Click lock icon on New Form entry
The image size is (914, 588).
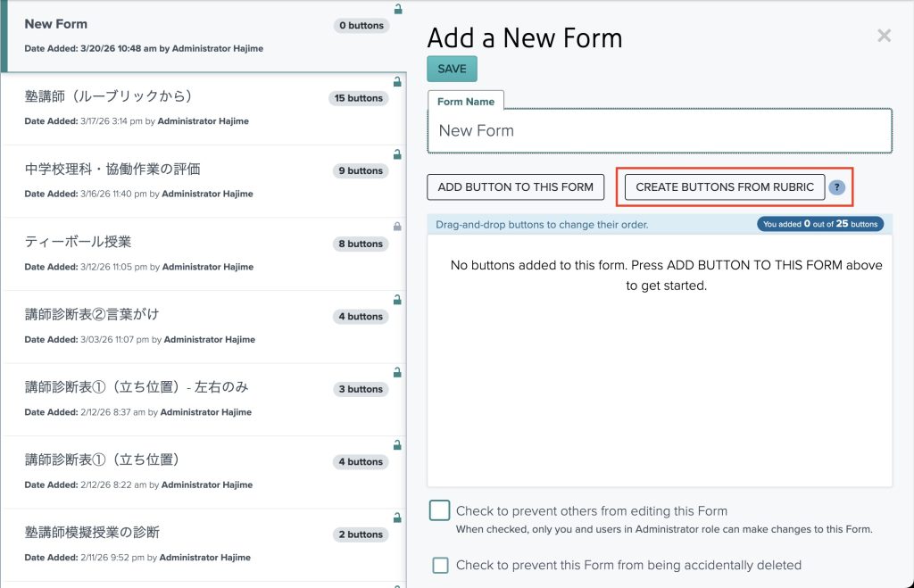click(397, 10)
